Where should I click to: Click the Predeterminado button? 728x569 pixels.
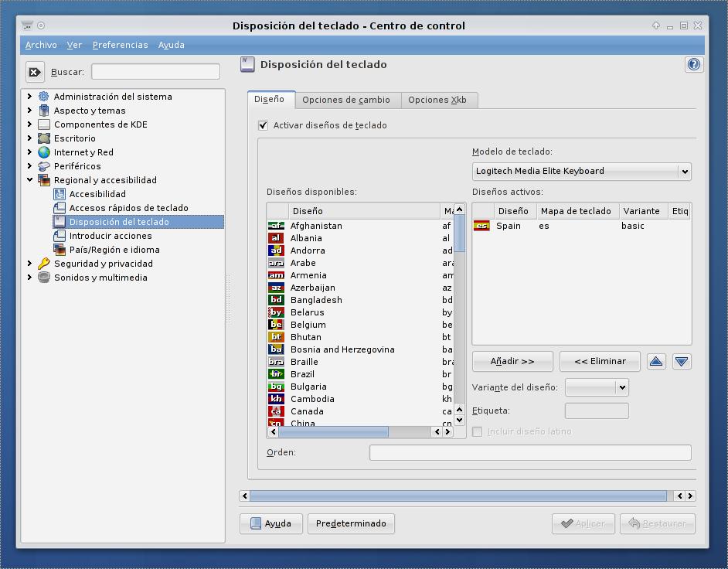tap(351, 523)
